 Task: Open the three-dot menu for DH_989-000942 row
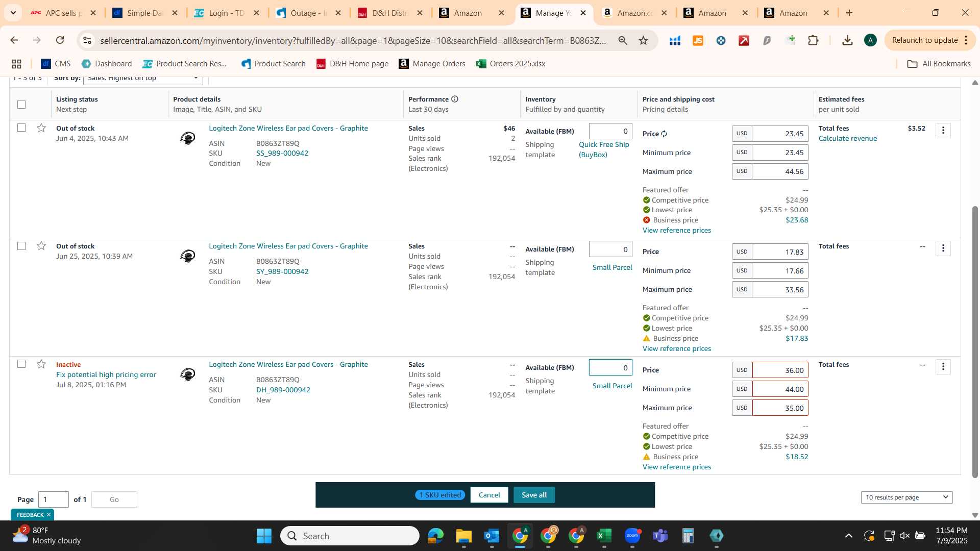point(943,367)
